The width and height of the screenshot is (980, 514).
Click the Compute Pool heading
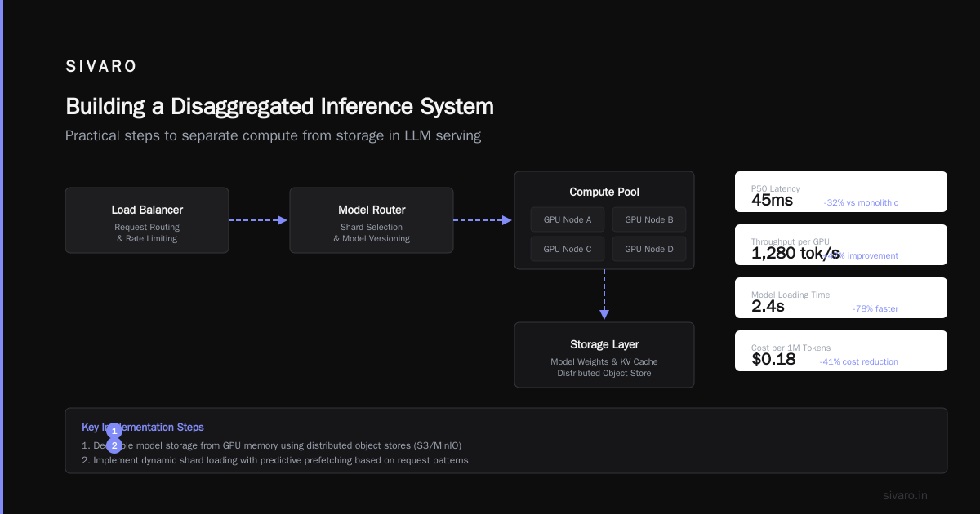point(604,193)
